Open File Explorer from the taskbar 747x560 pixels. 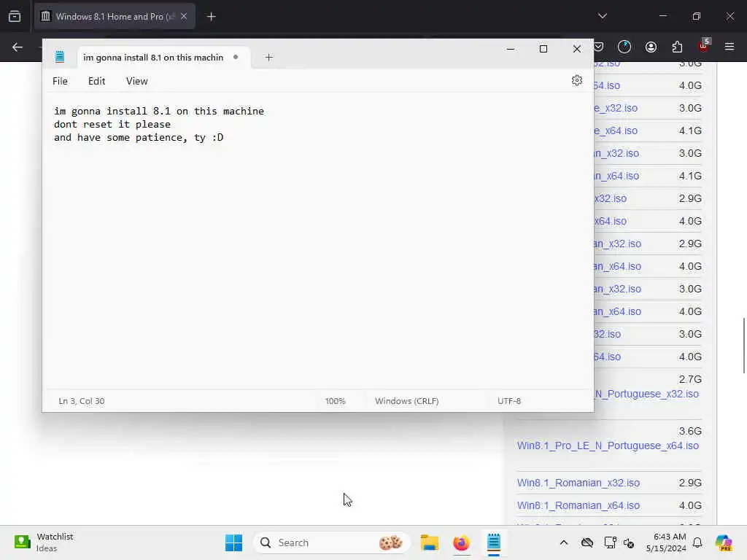(x=429, y=542)
